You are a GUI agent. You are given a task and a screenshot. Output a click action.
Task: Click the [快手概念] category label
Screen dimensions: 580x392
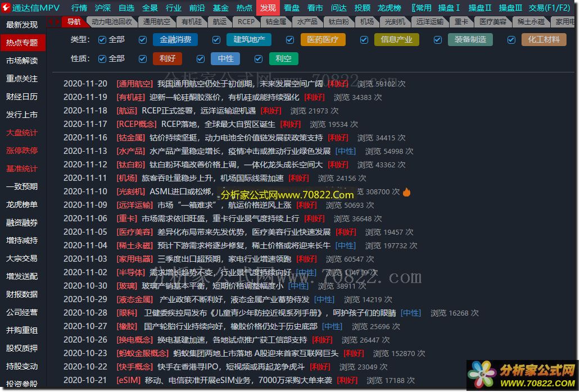pos(135,367)
